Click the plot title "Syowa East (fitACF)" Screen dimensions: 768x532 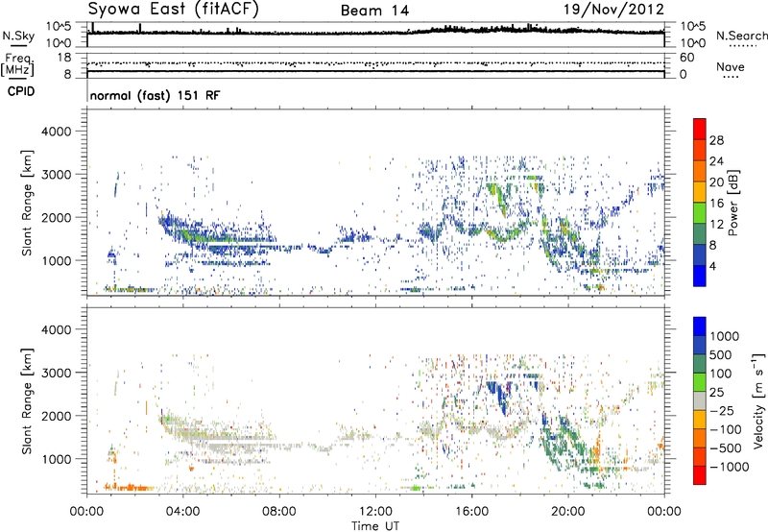[174, 10]
